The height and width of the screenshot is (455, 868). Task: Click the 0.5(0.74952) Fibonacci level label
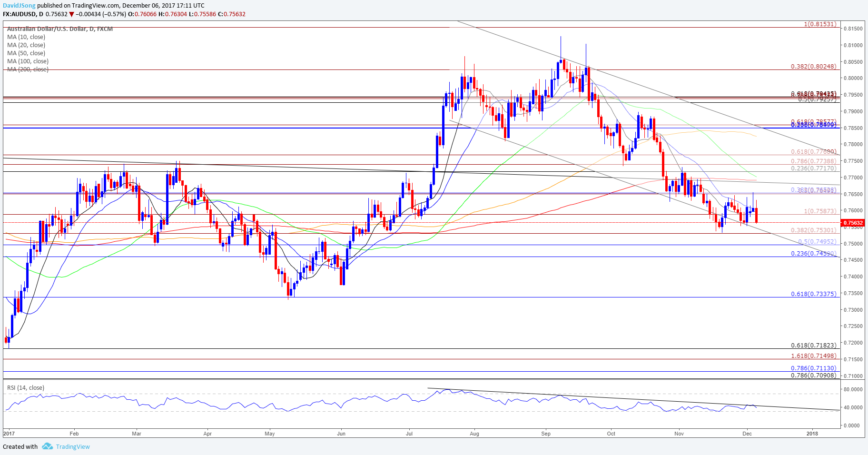pyautogui.click(x=817, y=242)
